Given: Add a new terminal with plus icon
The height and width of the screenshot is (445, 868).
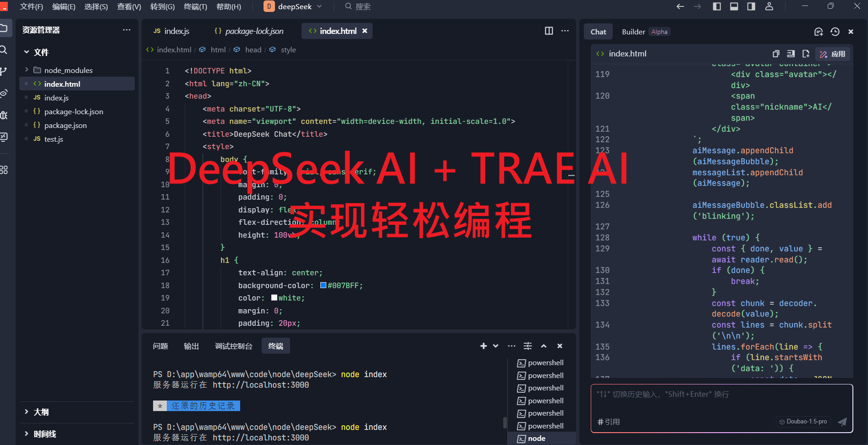Looking at the screenshot, I should [483, 346].
